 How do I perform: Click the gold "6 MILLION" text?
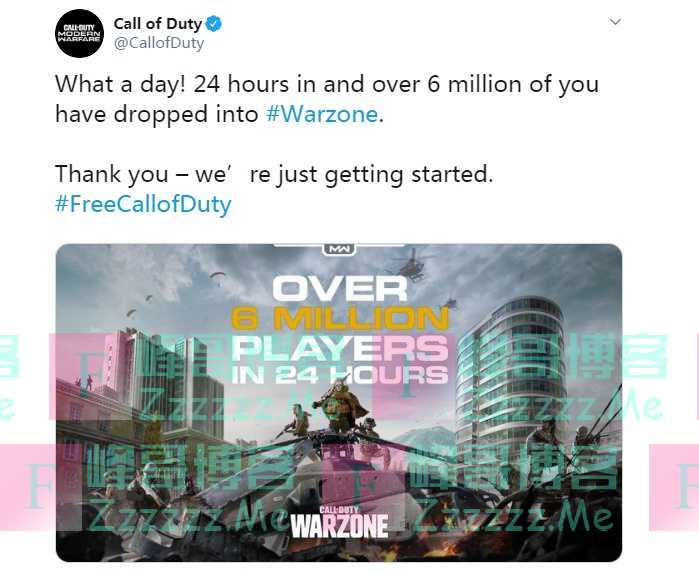coord(340,319)
